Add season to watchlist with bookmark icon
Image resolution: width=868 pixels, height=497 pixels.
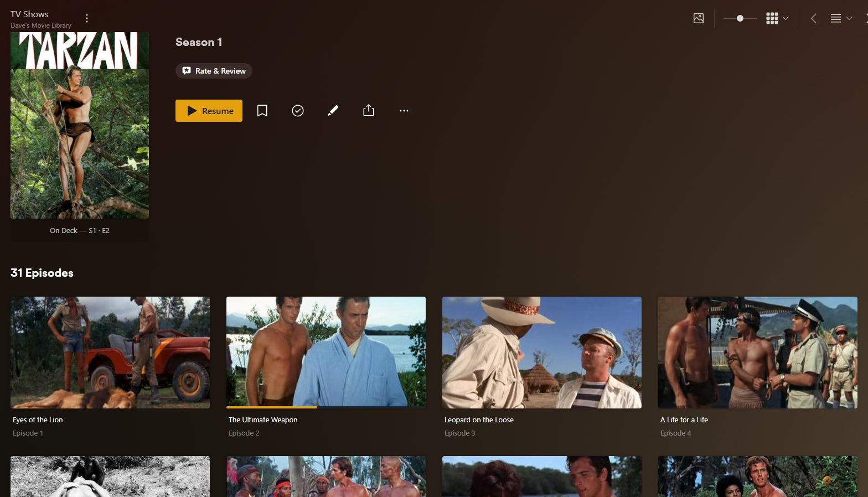(x=262, y=111)
